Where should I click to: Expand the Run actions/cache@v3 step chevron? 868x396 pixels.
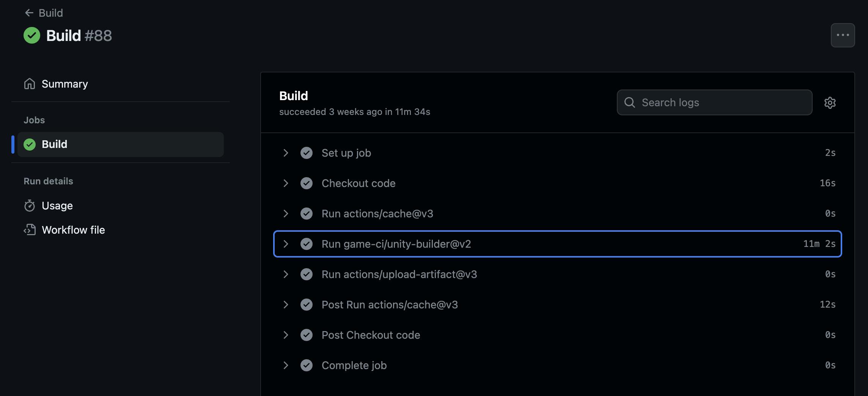pos(286,214)
